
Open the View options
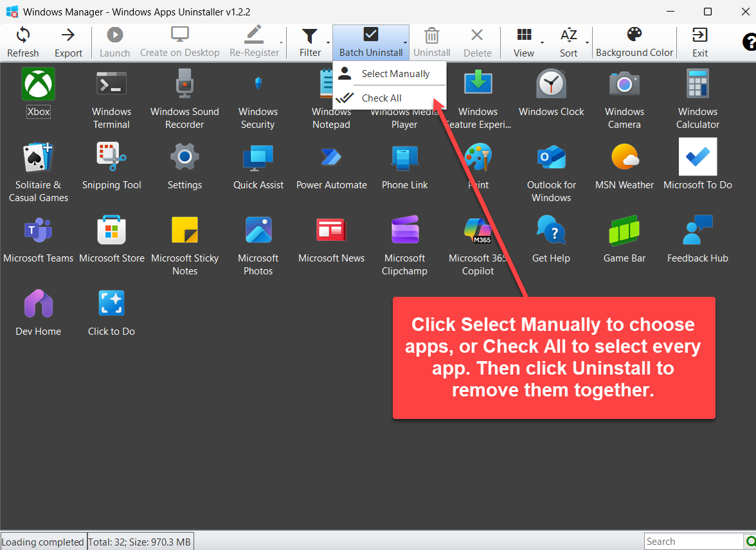[523, 42]
